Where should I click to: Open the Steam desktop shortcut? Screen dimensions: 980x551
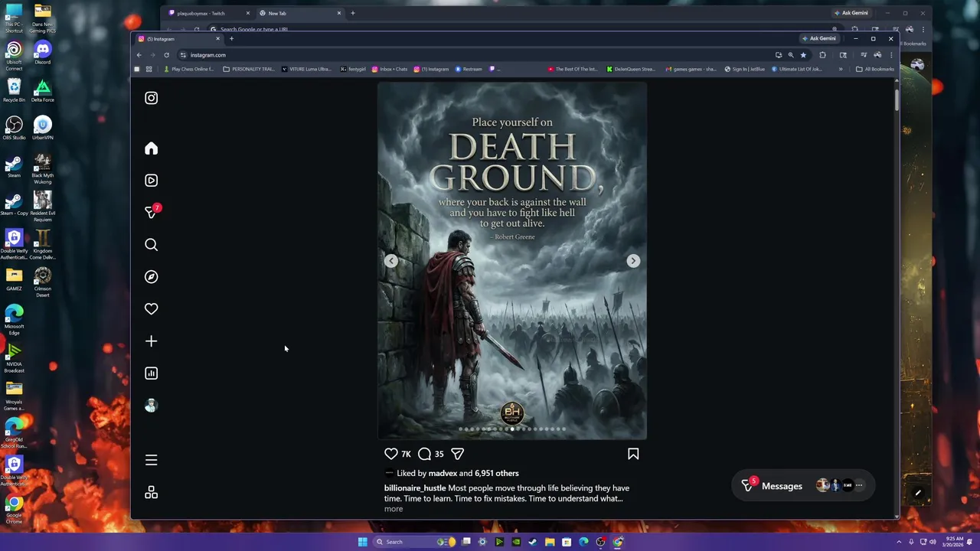tap(14, 166)
